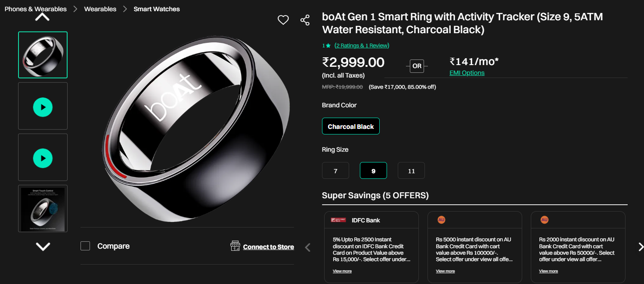Open EMI Options link
This screenshot has width=644, height=284.
point(467,73)
